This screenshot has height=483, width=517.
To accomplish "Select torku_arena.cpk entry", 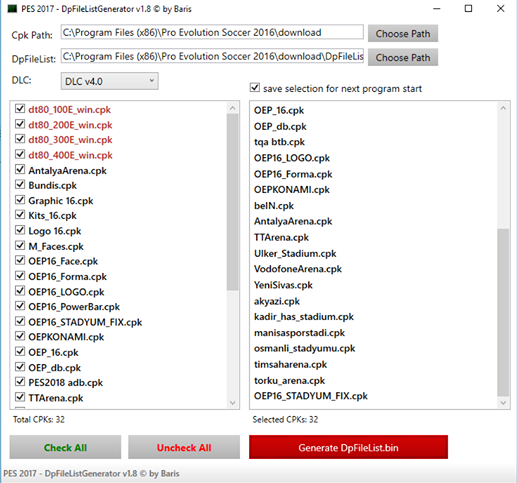I will click(x=289, y=381).
